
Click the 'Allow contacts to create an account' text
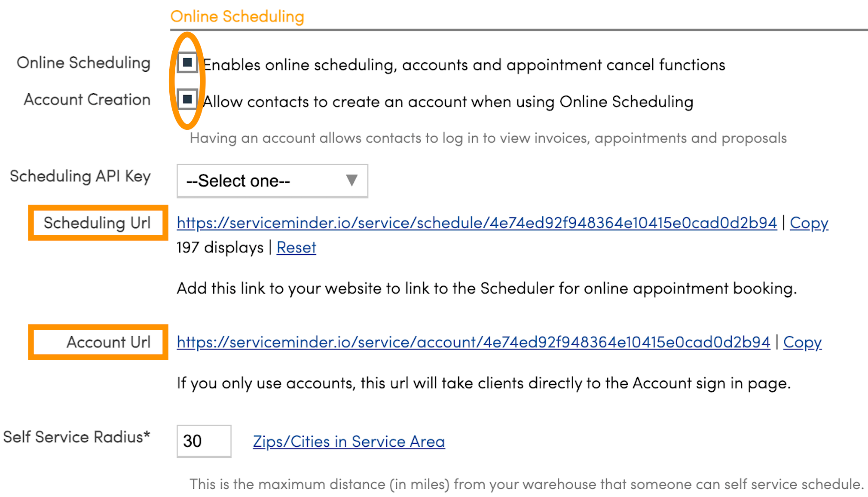448,102
